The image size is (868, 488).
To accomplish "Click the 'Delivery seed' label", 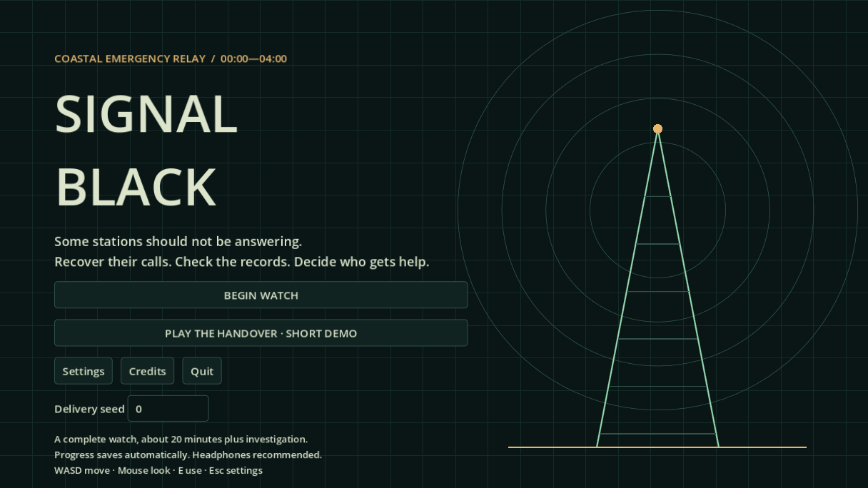I will (89, 409).
